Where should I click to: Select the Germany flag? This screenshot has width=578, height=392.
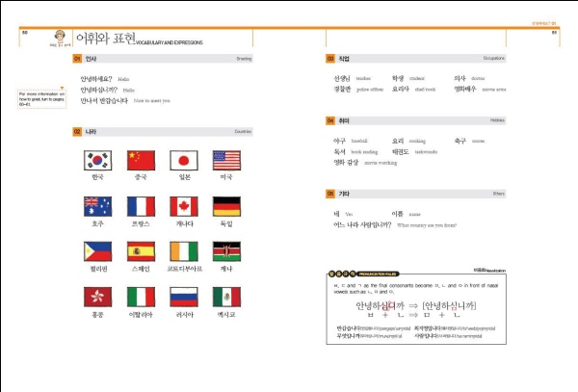tap(226, 206)
